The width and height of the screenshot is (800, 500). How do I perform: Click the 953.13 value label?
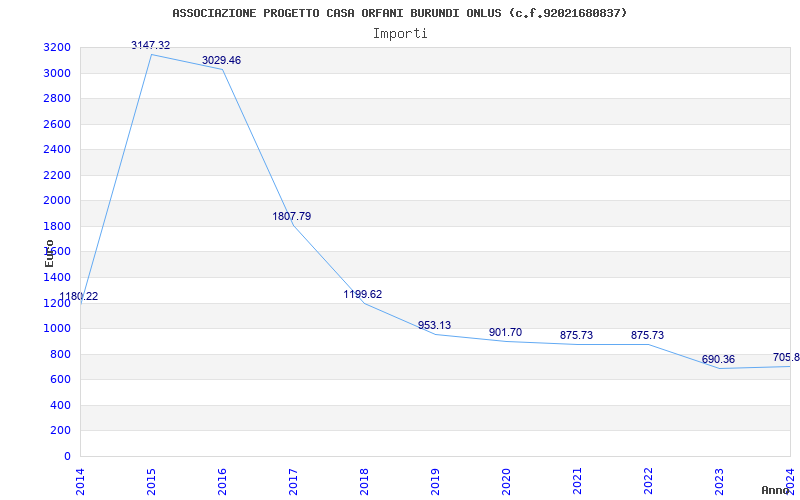434,326
